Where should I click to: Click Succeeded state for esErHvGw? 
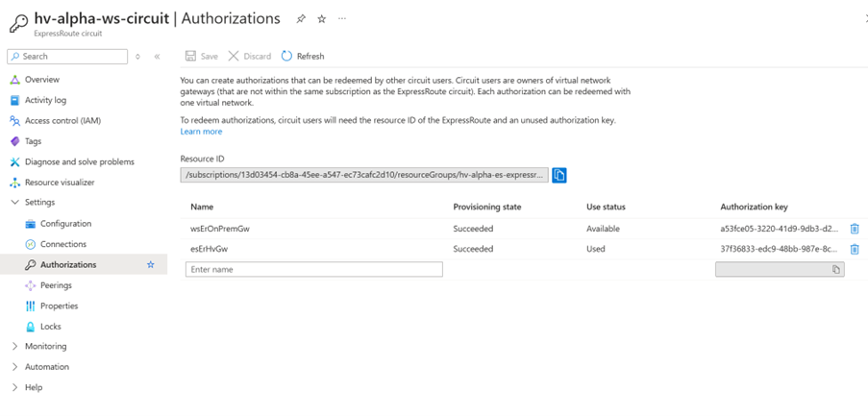point(473,249)
